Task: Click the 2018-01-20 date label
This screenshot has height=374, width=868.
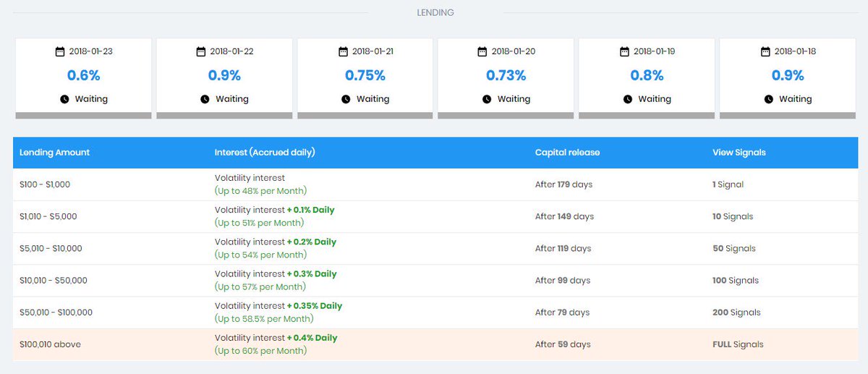Action: (x=514, y=51)
